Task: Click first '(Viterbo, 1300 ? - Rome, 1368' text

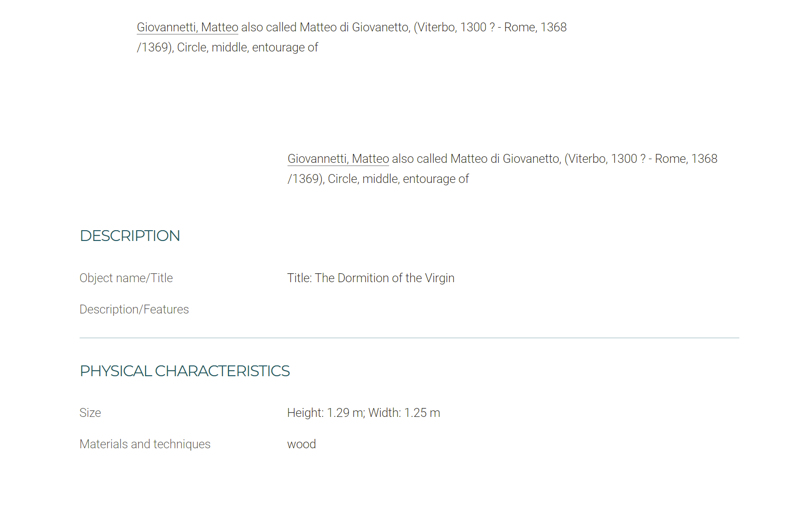Action: (x=490, y=27)
